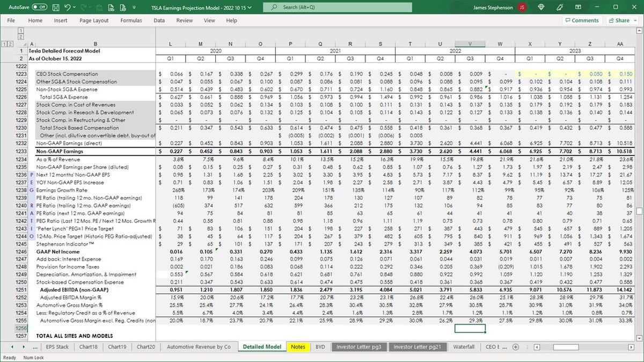Select column V header
This screenshot has width=644, height=362.
point(470,43)
